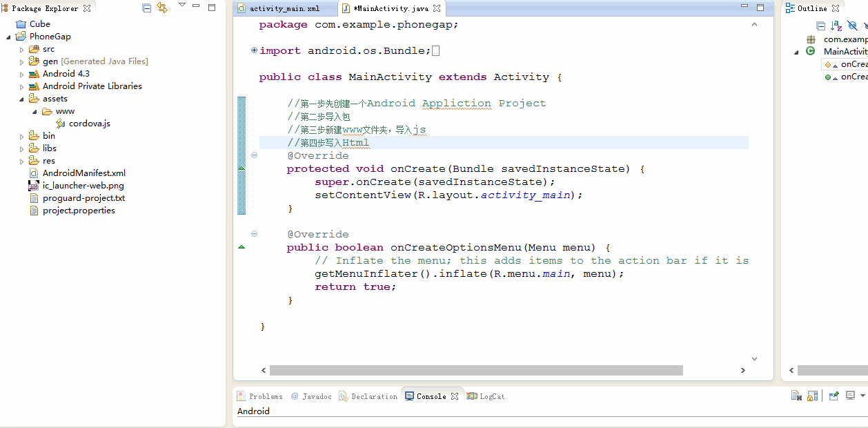Viewport: 868px width, 428px height.
Task: Open Package Explorer view menu triangle
Action: coord(182,6)
